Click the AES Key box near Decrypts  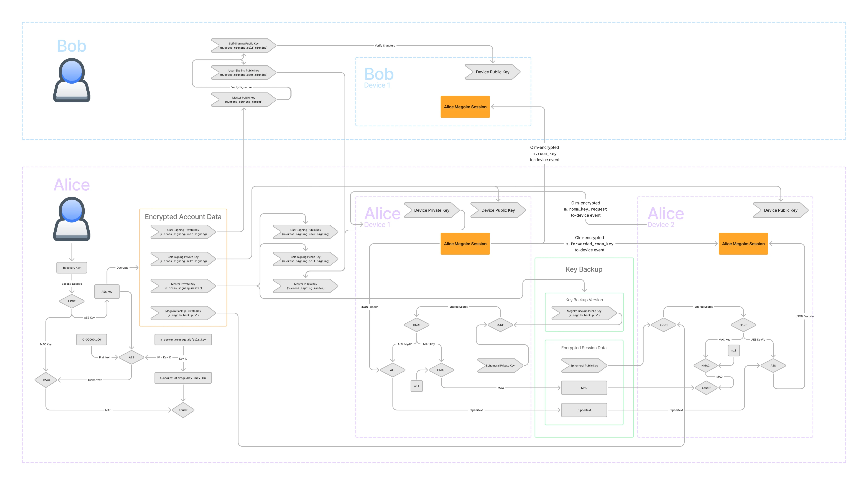pos(107,292)
